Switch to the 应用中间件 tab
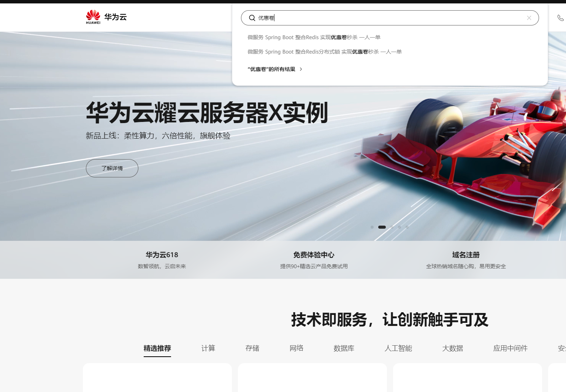This screenshot has height=392, width=566. [511, 348]
